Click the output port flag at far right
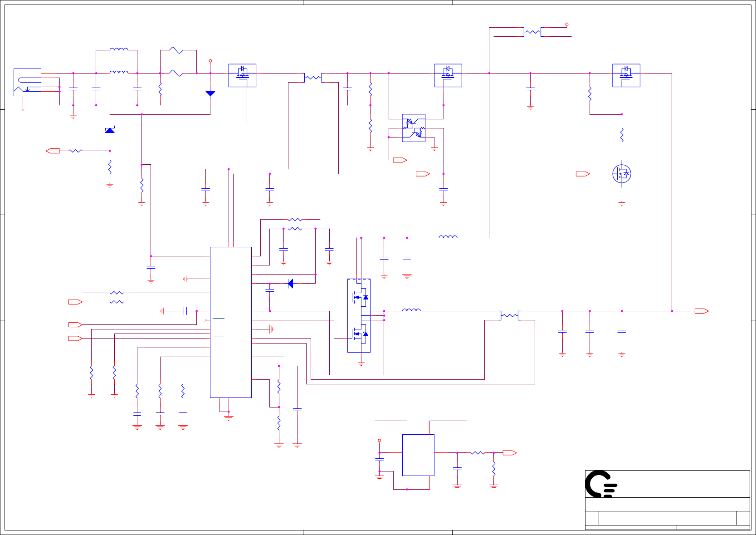The width and height of the screenshot is (756, 535). [702, 311]
